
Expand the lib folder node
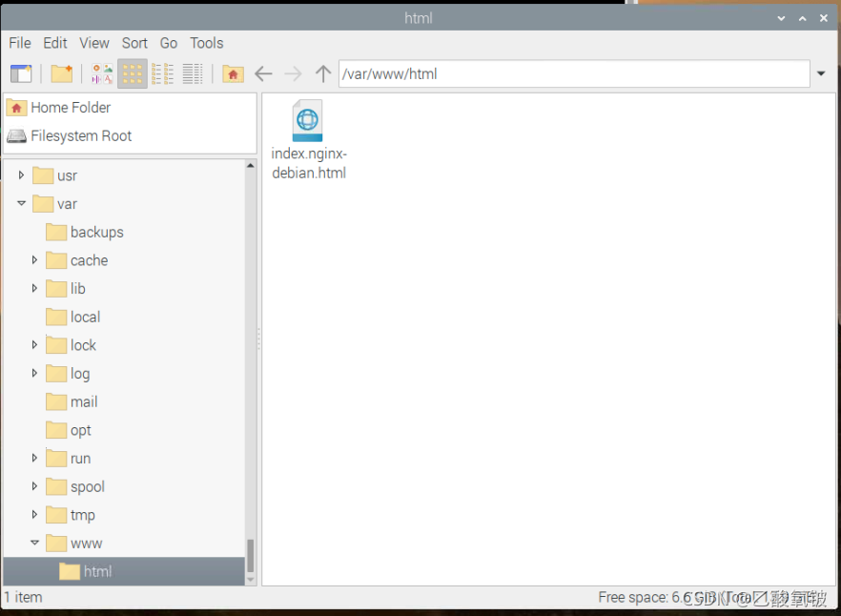34,288
